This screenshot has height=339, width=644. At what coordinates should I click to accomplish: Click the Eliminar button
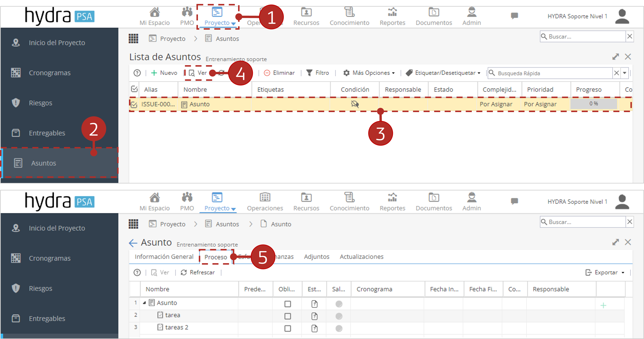(x=280, y=73)
